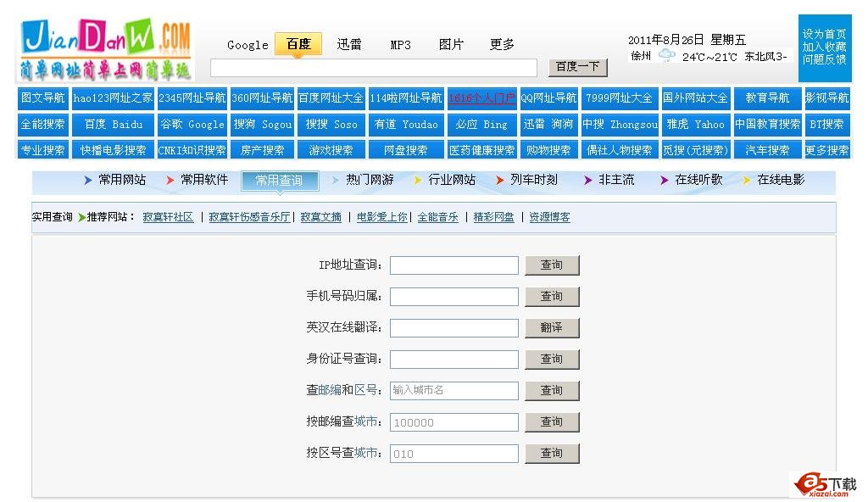The width and height of the screenshot is (868, 502).
Task: Open 百度网址大全 link
Action: [x=331, y=98]
